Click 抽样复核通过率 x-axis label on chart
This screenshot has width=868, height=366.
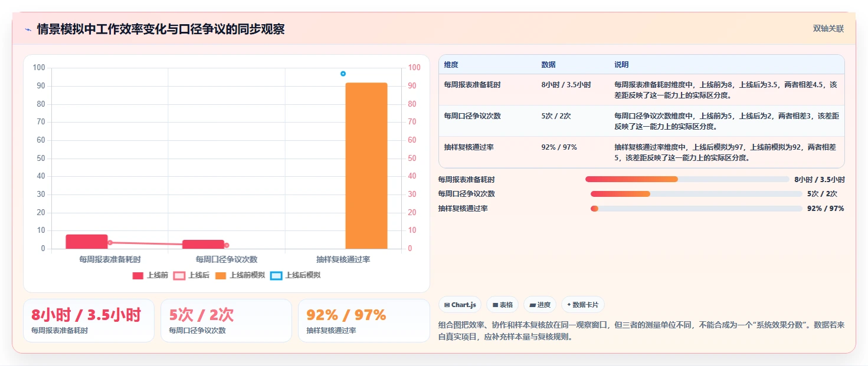343,259
